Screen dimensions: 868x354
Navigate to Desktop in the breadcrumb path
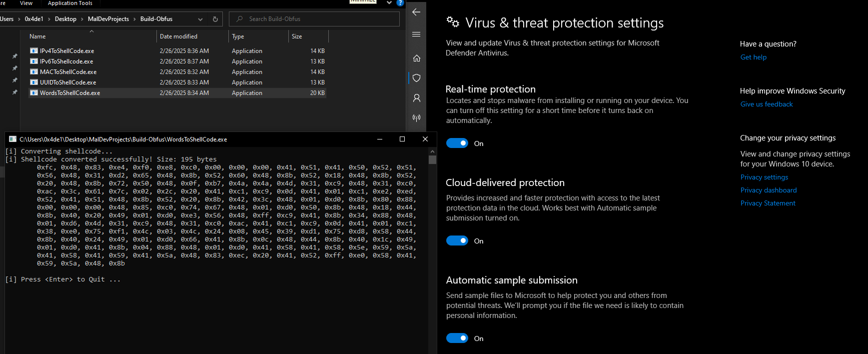pos(65,19)
